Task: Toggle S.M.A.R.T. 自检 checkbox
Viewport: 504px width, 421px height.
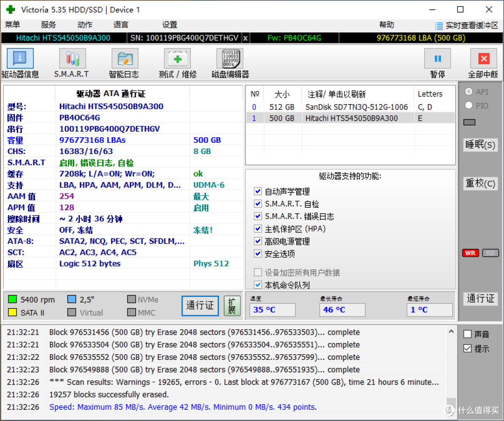Action: tap(258, 203)
